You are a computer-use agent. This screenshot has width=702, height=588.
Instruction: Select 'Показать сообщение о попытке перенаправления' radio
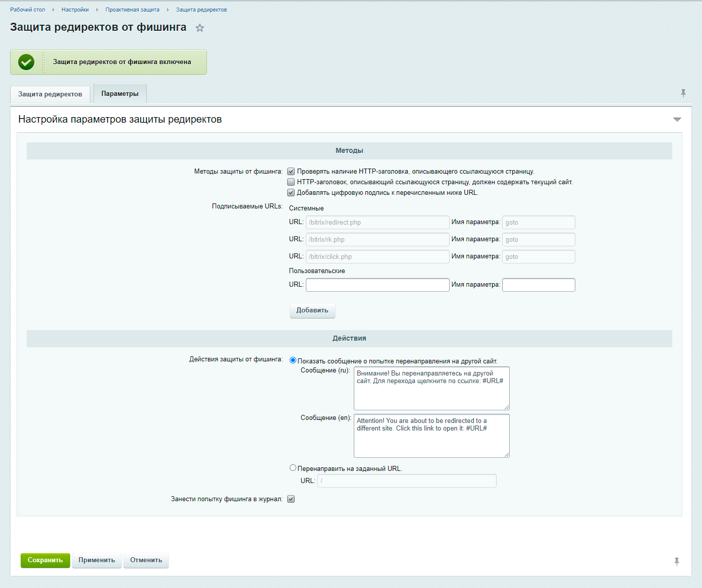293,360
